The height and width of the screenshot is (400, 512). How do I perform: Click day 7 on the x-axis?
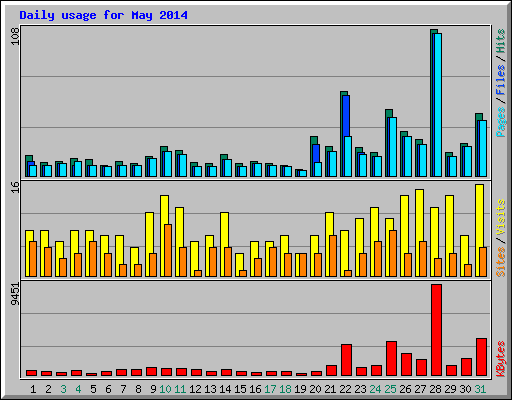(123, 389)
